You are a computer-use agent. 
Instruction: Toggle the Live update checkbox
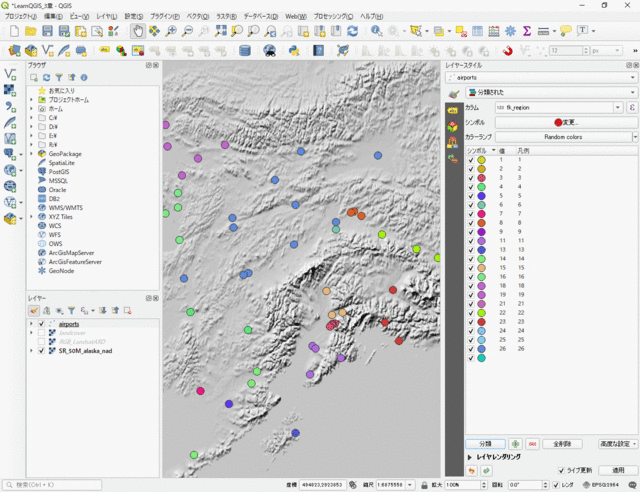[562, 471]
